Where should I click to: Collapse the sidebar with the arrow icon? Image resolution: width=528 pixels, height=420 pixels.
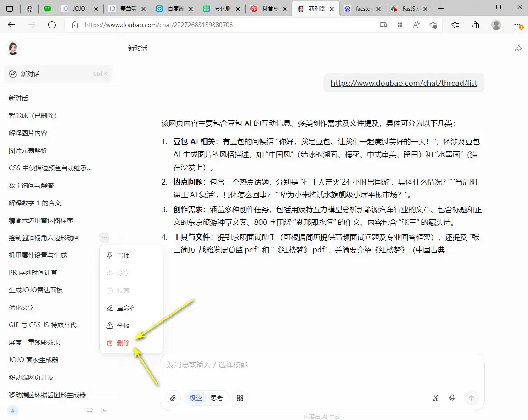coord(104,410)
